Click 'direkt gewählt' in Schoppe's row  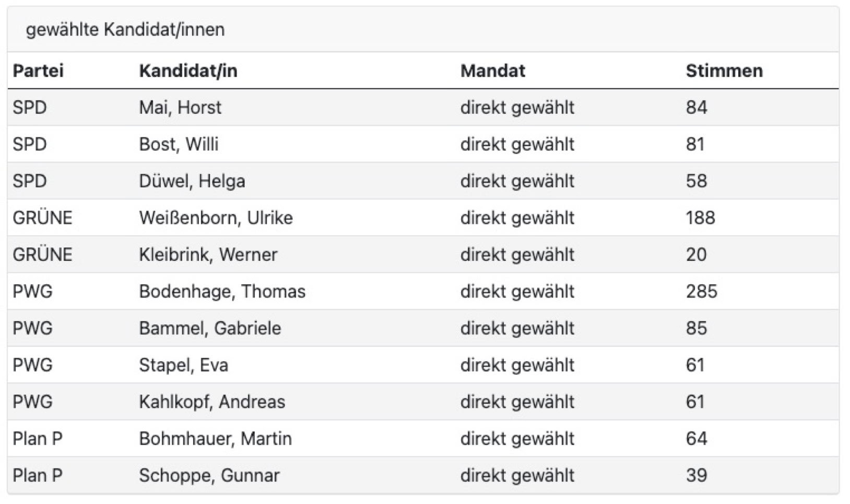(x=517, y=475)
